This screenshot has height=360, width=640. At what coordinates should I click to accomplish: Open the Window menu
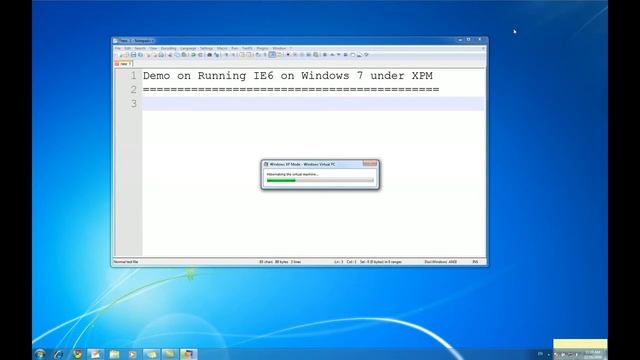point(280,49)
